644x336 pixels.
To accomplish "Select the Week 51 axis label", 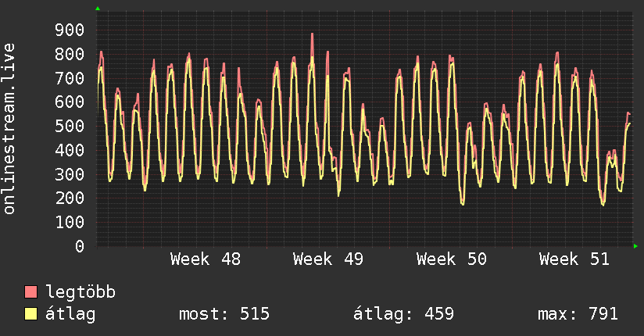I will (x=574, y=259).
